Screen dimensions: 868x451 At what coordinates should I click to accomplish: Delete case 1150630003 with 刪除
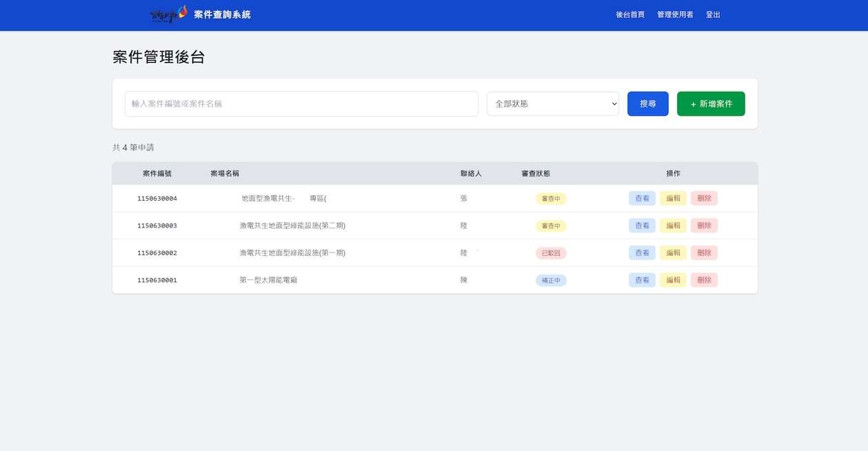tap(704, 226)
